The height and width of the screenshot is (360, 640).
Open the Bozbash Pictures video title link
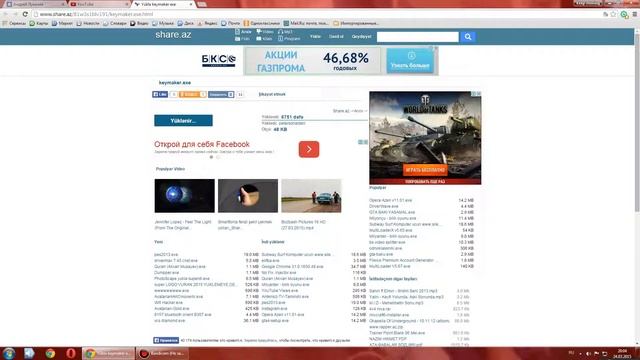(x=303, y=225)
